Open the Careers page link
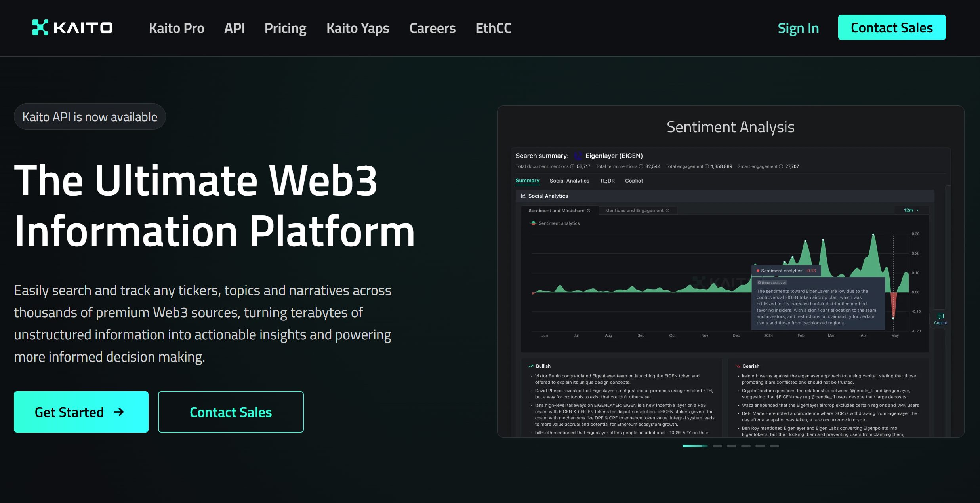The image size is (980, 503). tap(433, 28)
